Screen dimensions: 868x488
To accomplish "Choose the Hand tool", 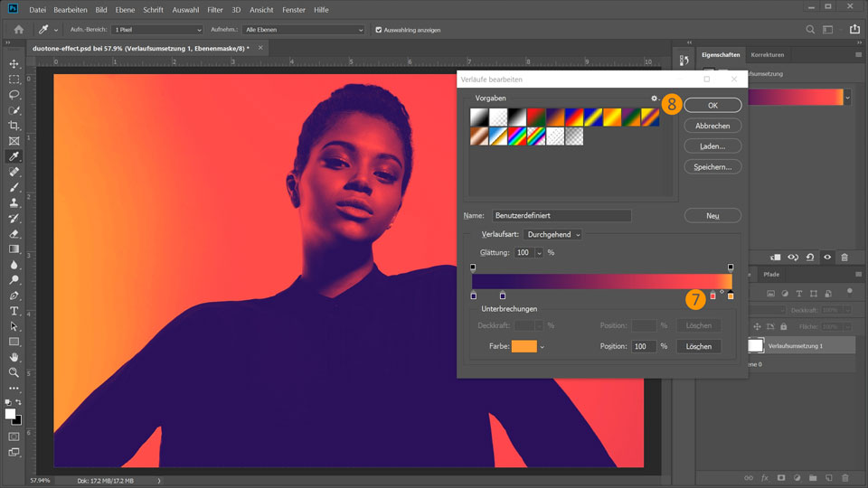I will pyautogui.click(x=14, y=357).
